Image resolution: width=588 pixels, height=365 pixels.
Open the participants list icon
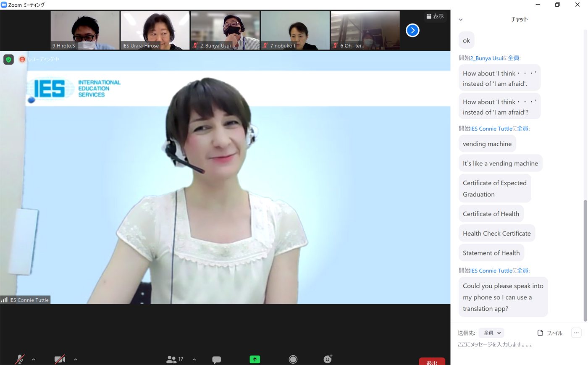click(x=172, y=359)
